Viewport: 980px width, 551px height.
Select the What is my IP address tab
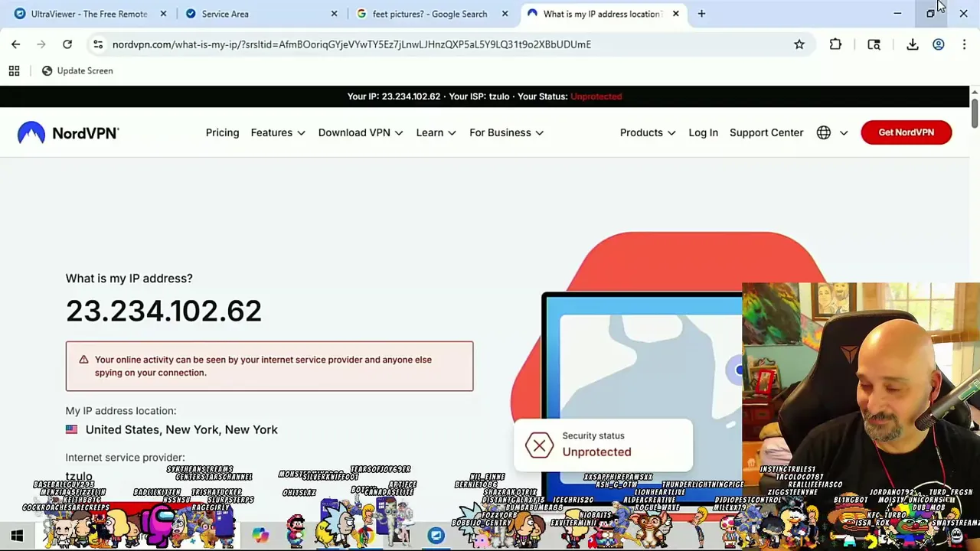tap(603, 14)
